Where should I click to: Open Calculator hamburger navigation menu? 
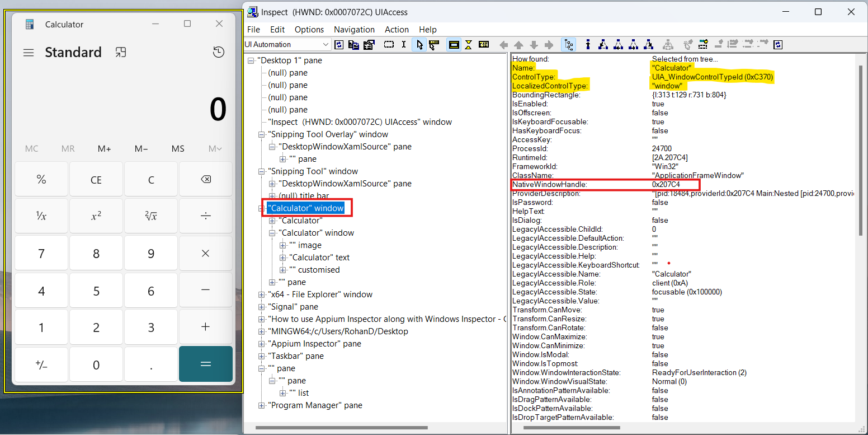(29, 53)
